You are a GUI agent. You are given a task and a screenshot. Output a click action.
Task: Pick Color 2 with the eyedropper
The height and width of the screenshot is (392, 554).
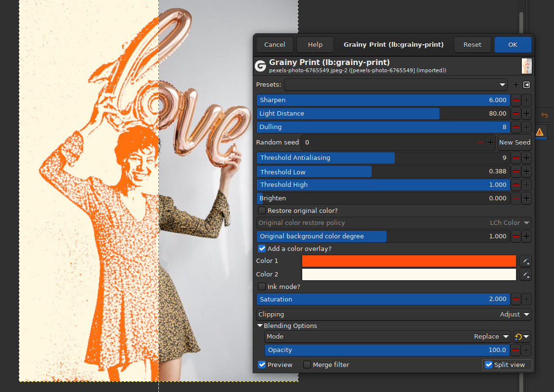(526, 274)
